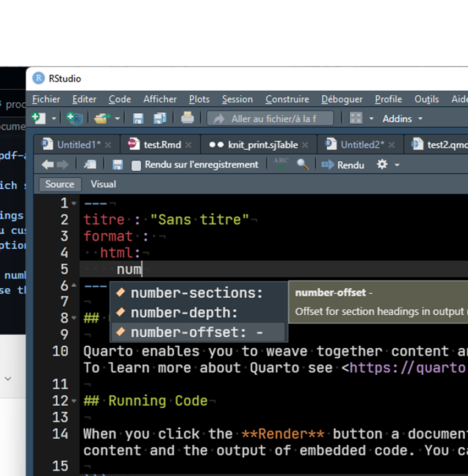Select the number-sections: completion

point(199,293)
